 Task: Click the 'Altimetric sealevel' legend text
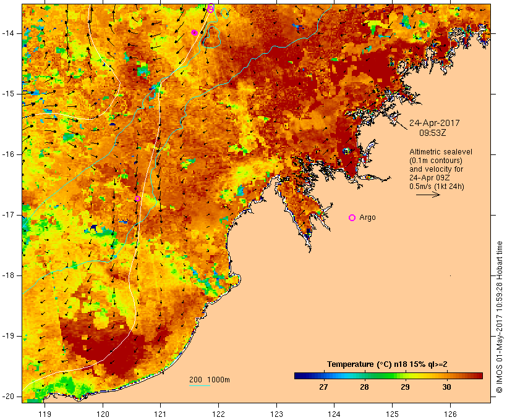coord(441,152)
